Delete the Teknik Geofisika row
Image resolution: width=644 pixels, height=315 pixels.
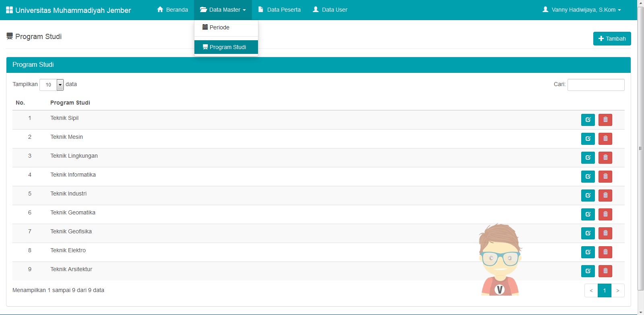(x=605, y=233)
